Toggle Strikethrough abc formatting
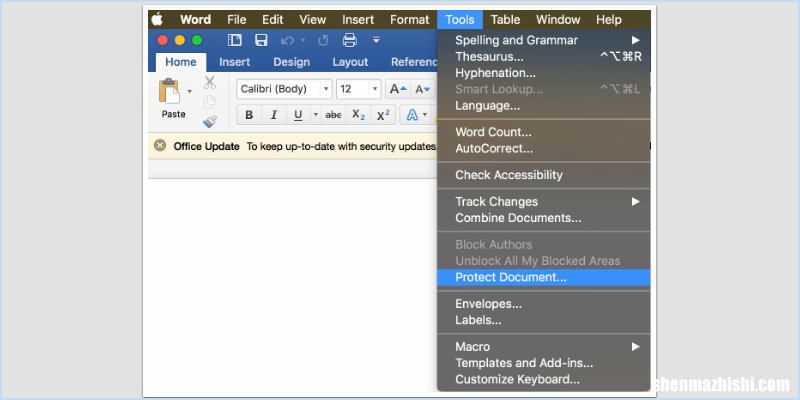This screenshot has width=800, height=400. tap(333, 115)
